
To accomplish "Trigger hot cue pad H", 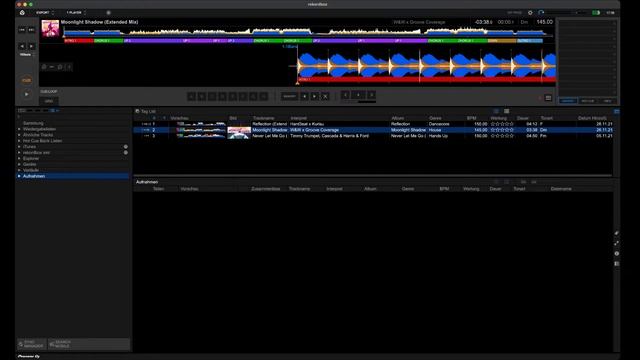I will (264, 96).
